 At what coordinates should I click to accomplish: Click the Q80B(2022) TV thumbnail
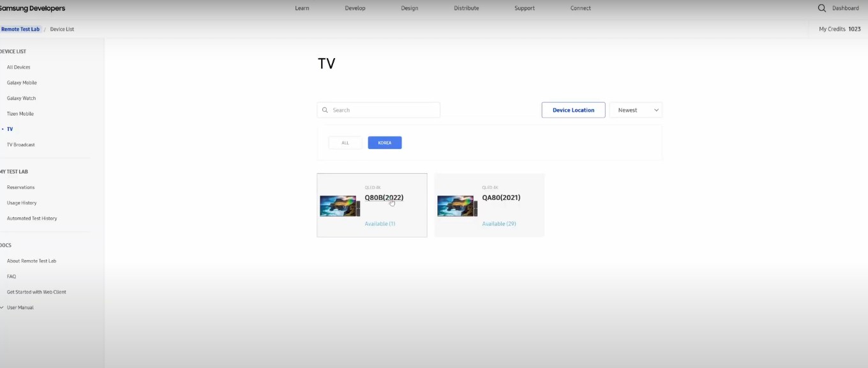[x=340, y=206]
